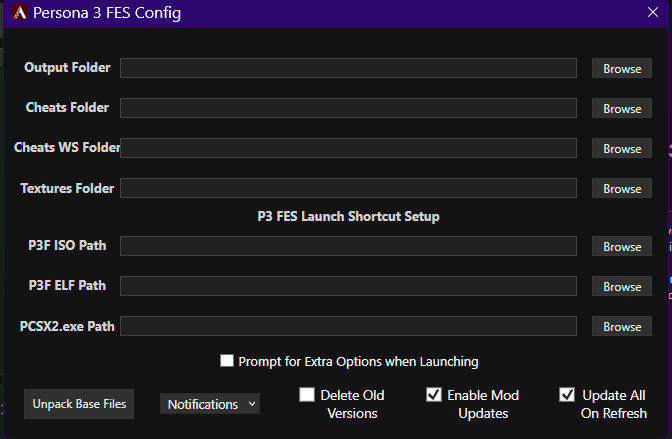Click the Aemulus app icon in title bar
This screenshot has height=439, width=672.
(20, 12)
